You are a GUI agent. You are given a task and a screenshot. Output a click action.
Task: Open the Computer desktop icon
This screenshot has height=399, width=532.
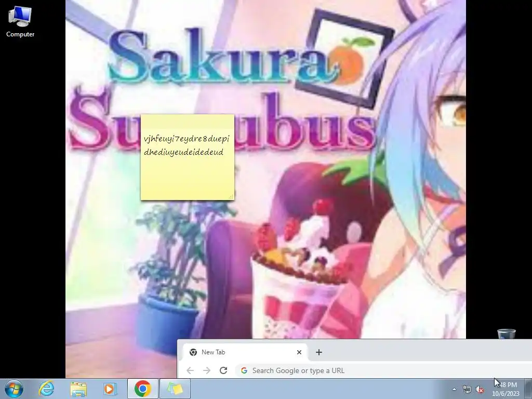point(20,21)
